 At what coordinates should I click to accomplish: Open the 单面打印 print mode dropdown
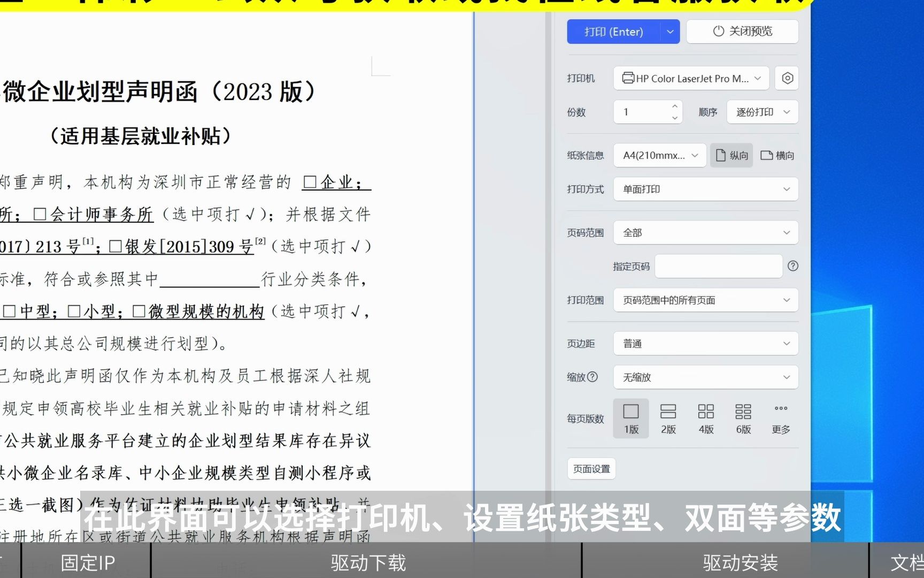click(x=706, y=189)
